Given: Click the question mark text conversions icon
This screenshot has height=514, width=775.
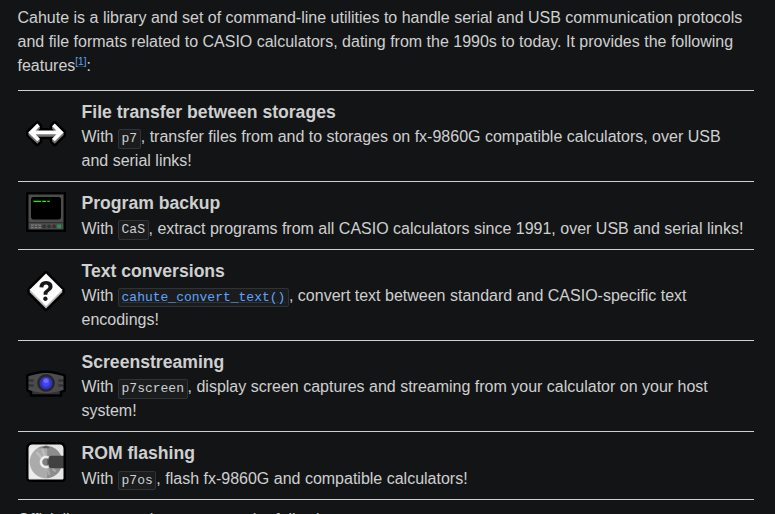Looking at the screenshot, I should click(46, 292).
